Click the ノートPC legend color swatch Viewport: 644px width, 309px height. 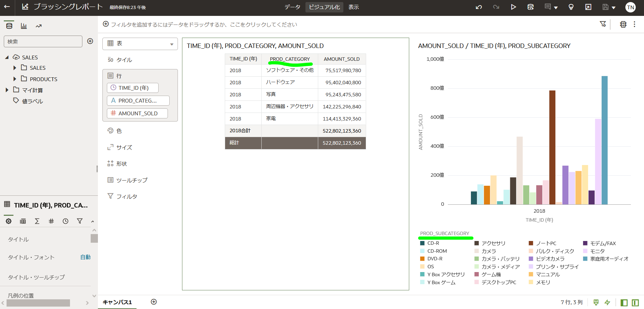point(531,243)
